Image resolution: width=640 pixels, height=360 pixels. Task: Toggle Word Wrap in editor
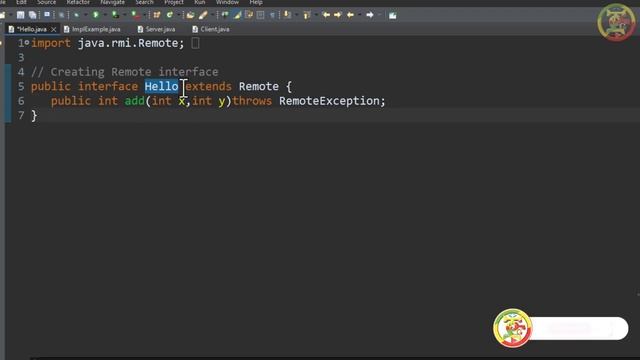tap(249, 15)
